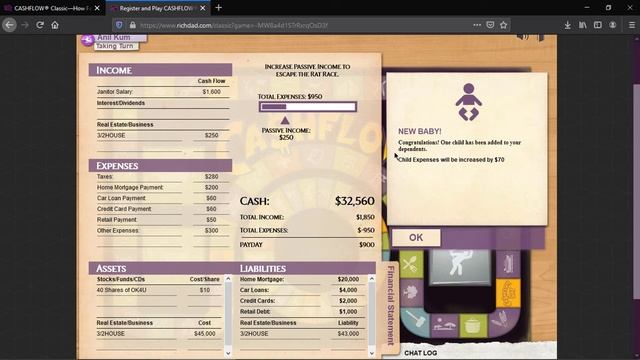Click the Car Loan Payment expense
Screen dimensions: 640x360
(x=162, y=198)
